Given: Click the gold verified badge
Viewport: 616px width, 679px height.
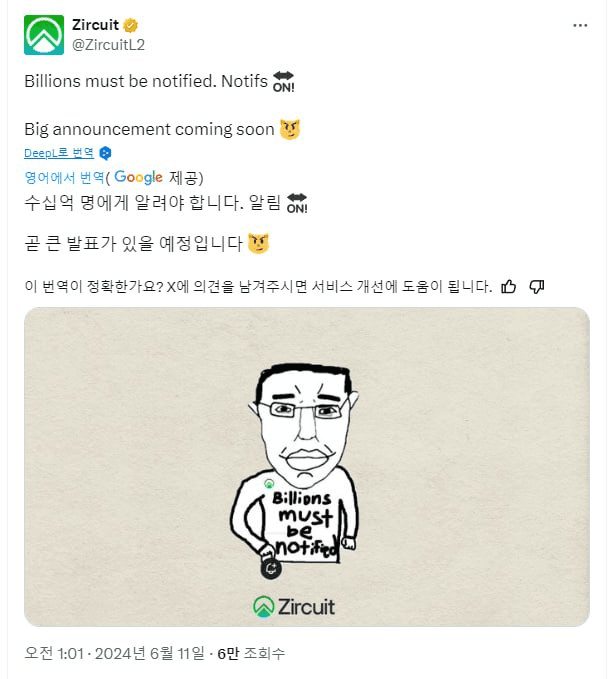Looking at the screenshot, I should pyautogui.click(x=131, y=25).
